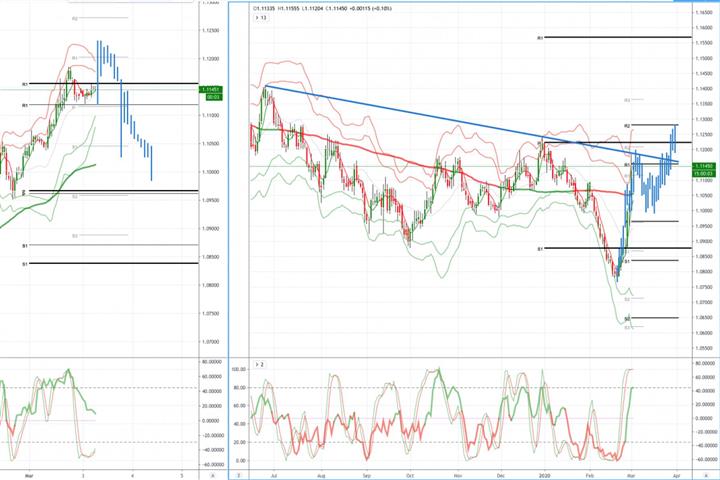Select the blue projected bars on left chart
The width and height of the screenshot is (720, 480).
click(x=124, y=110)
